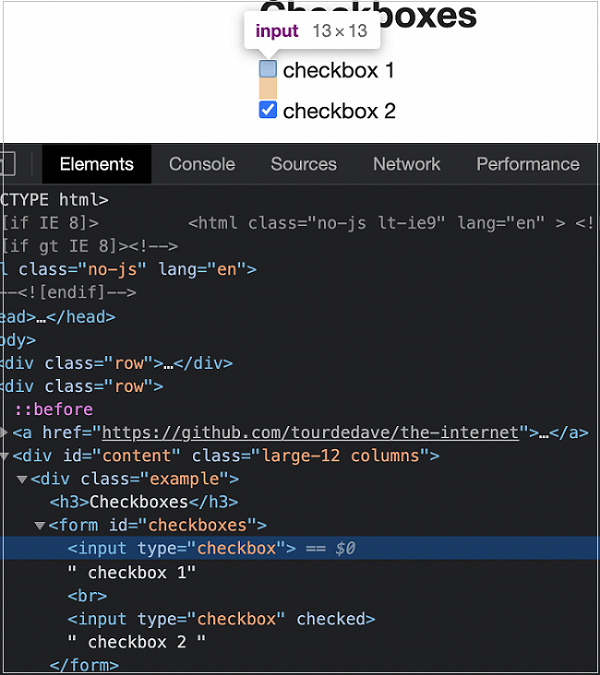Open the Performance tab

pos(527,164)
